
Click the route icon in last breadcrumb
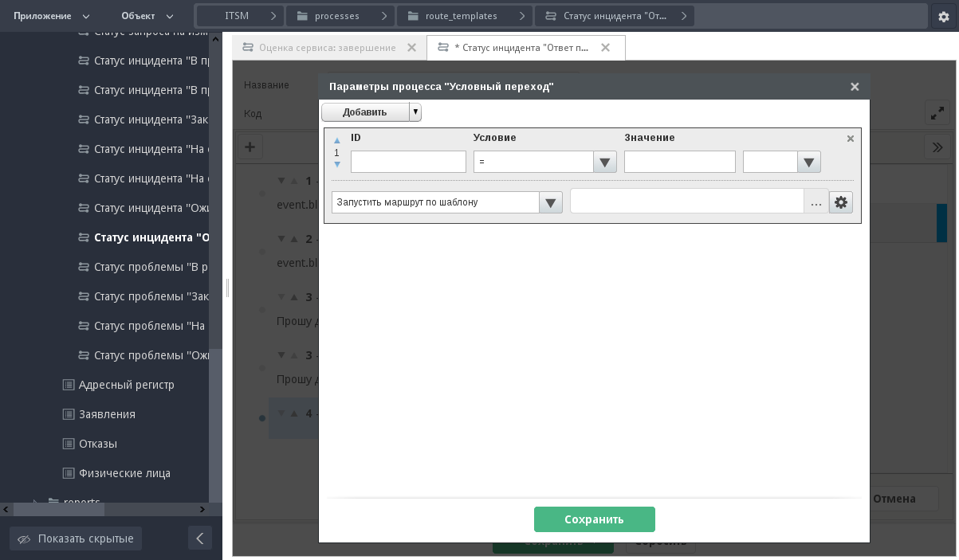point(551,16)
